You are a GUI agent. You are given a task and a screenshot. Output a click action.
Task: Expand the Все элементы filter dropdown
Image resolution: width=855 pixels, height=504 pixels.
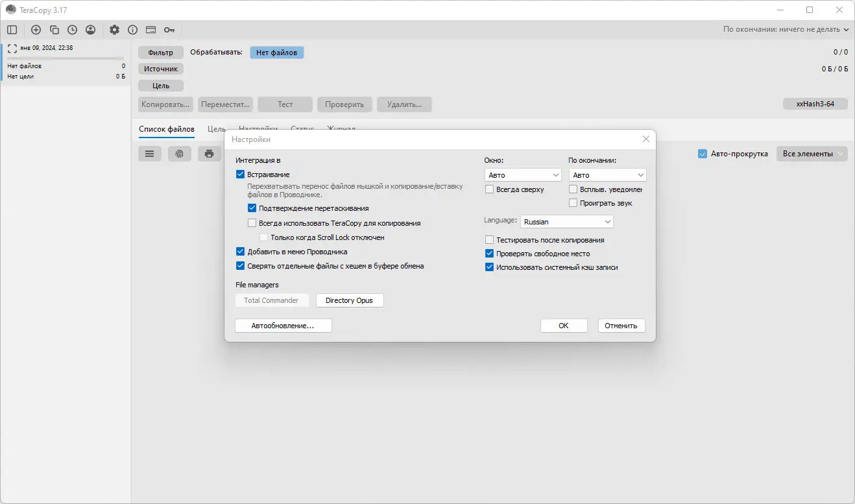tap(812, 154)
